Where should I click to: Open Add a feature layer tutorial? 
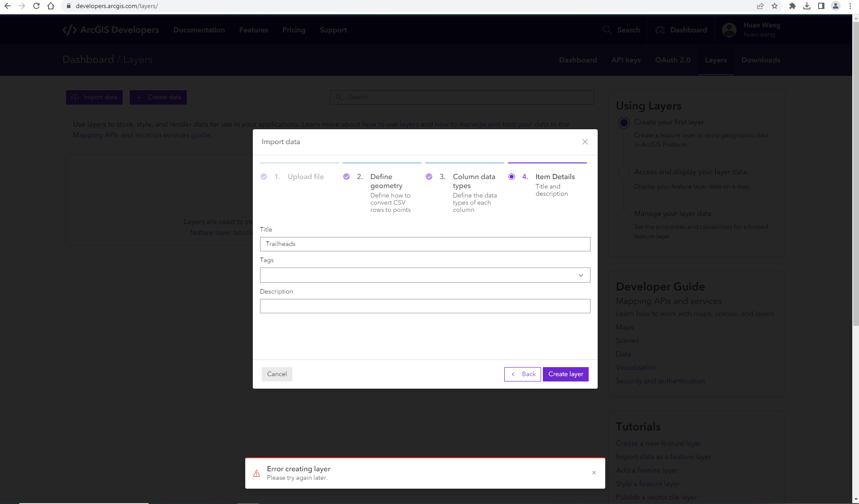[x=647, y=470]
